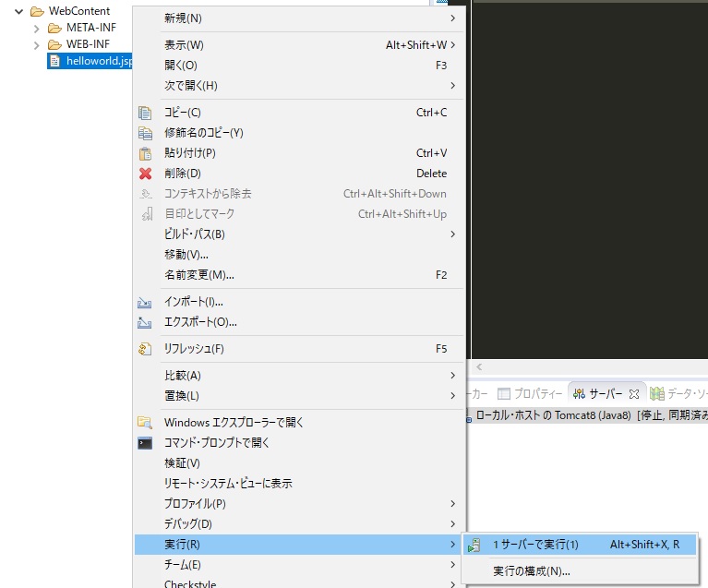
Task: Choose 移動(V)... menu entry
Action: pos(300,254)
